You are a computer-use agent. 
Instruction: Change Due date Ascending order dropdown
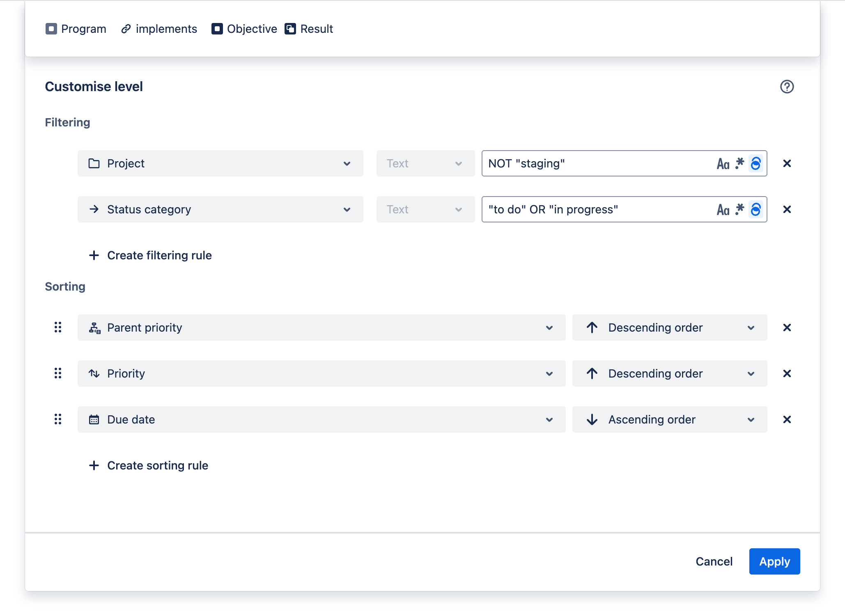pos(669,419)
